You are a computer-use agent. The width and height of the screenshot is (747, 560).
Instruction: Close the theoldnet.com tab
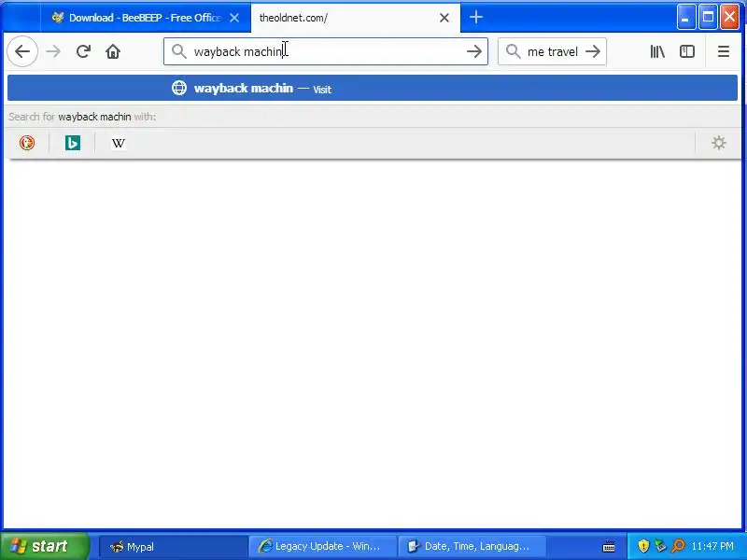tap(444, 18)
